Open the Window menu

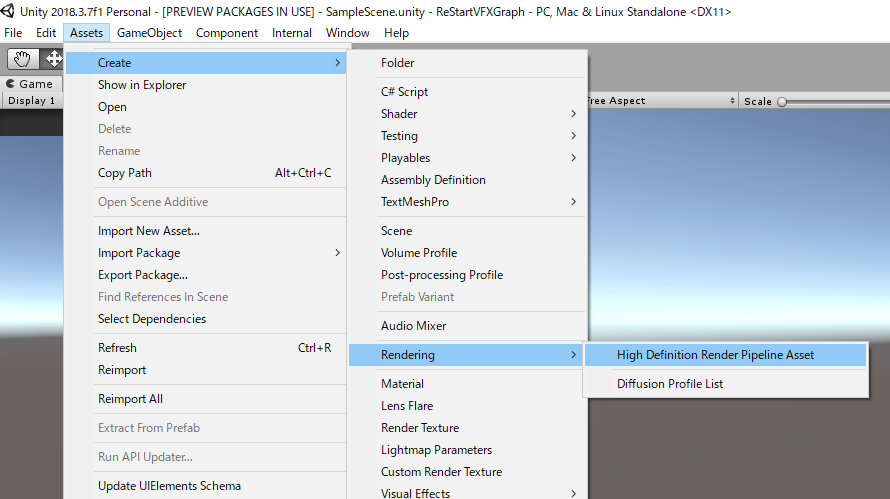pos(348,33)
